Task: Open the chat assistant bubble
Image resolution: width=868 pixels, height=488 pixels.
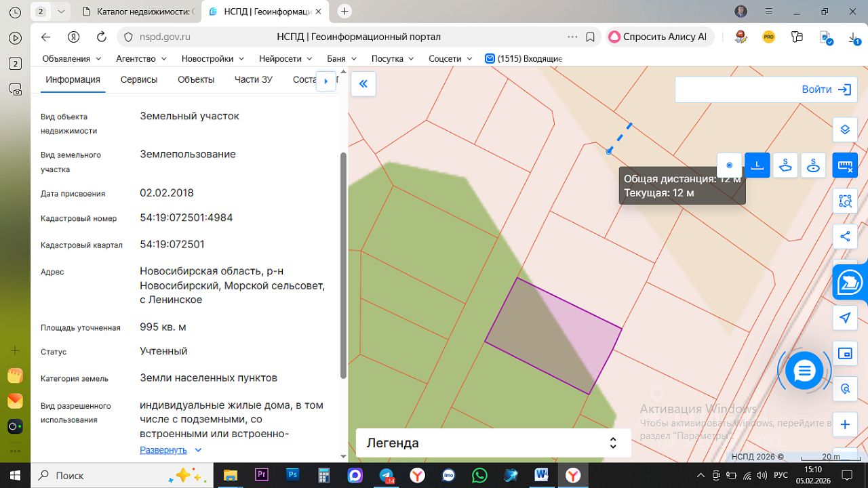Action: pos(804,371)
